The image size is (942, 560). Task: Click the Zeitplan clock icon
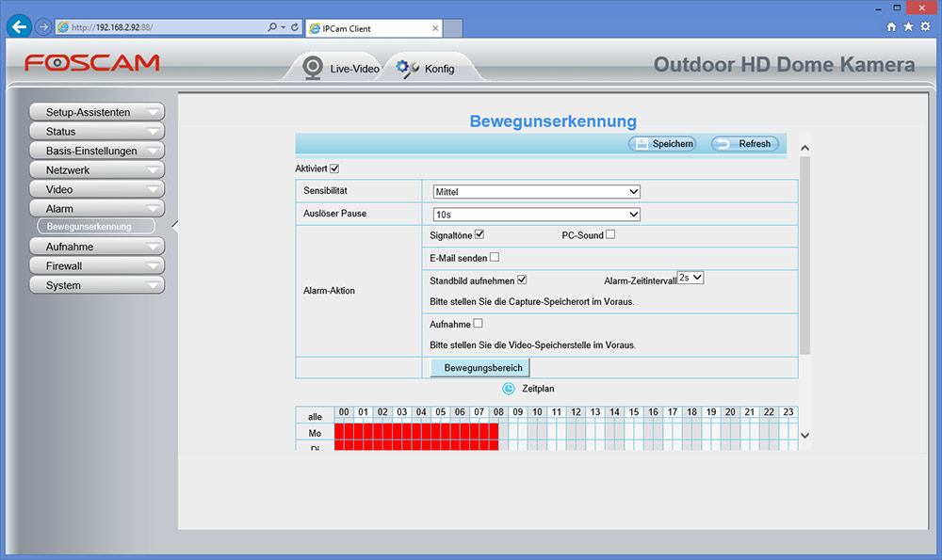[x=509, y=388]
